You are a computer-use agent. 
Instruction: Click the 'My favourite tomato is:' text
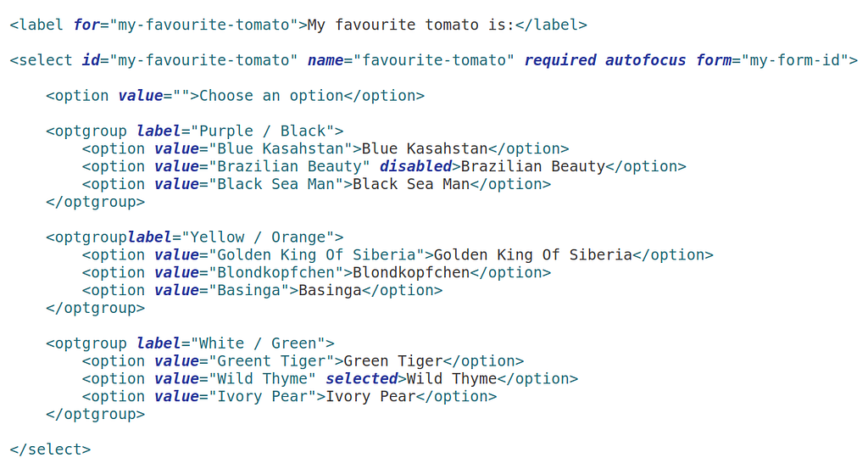411,25
